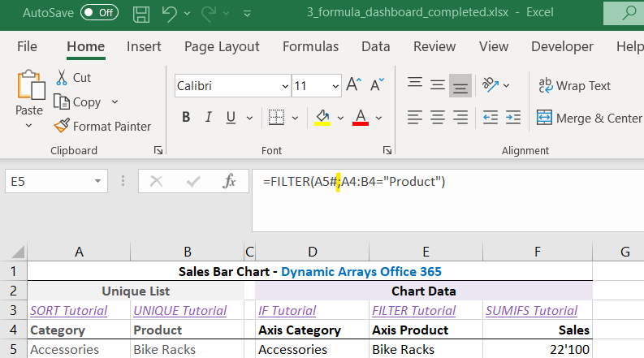Switch to the Insert tab
This screenshot has height=358, width=644.
144,46
